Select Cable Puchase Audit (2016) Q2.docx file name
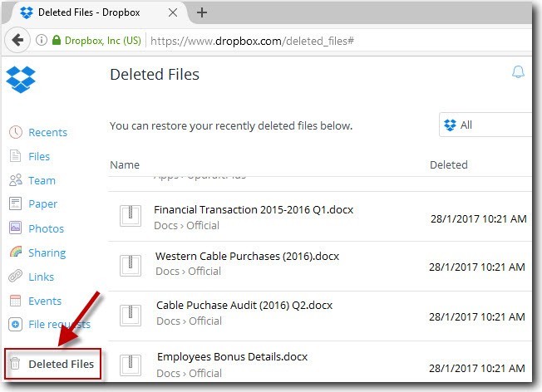This screenshot has width=542, height=392. pyautogui.click(x=244, y=306)
